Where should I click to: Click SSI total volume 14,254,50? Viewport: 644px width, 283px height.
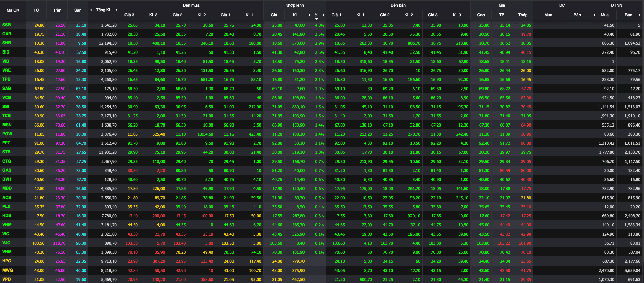tap(108, 107)
